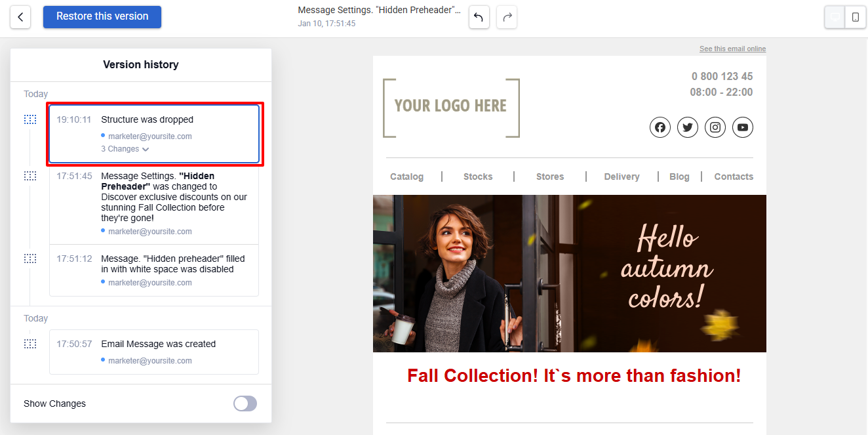
Task: Switch to desktop preview mode
Action: (x=835, y=17)
